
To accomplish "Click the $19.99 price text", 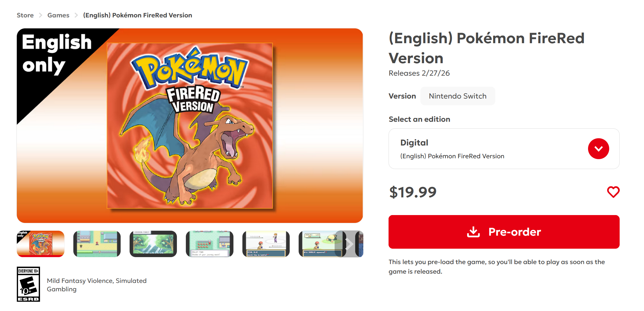I will point(413,192).
